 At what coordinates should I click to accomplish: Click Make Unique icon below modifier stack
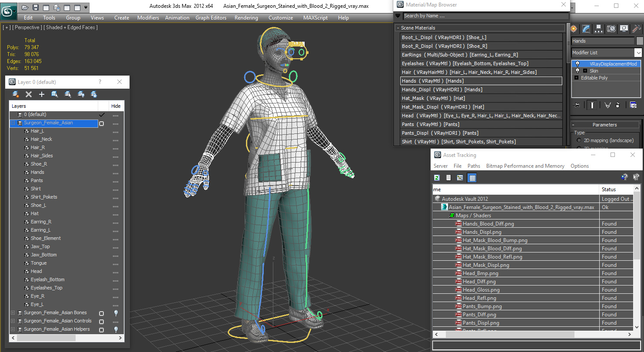[x=607, y=105]
